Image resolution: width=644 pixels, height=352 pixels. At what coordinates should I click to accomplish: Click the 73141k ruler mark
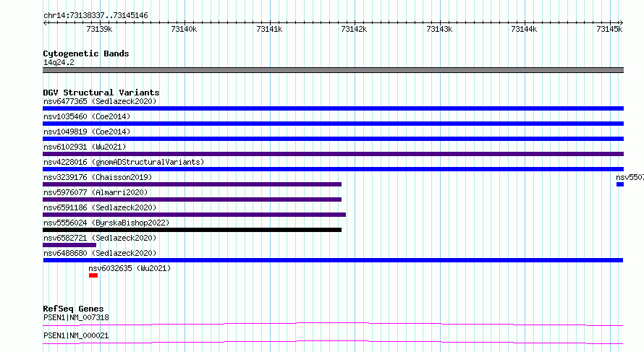tap(269, 29)
